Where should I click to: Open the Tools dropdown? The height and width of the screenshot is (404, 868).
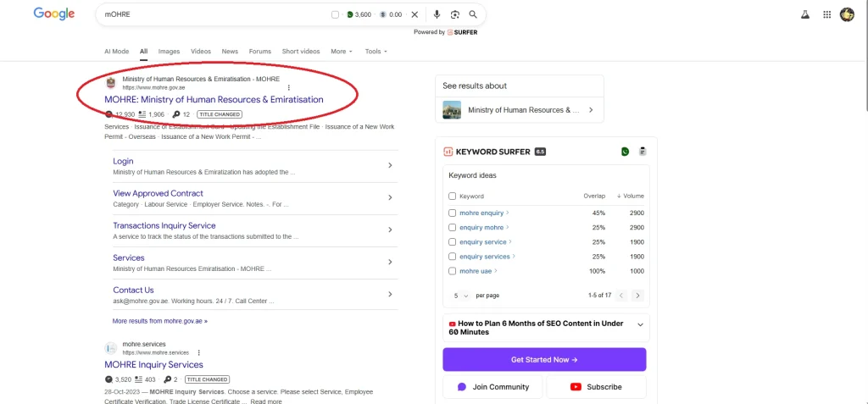pos(376,52)
